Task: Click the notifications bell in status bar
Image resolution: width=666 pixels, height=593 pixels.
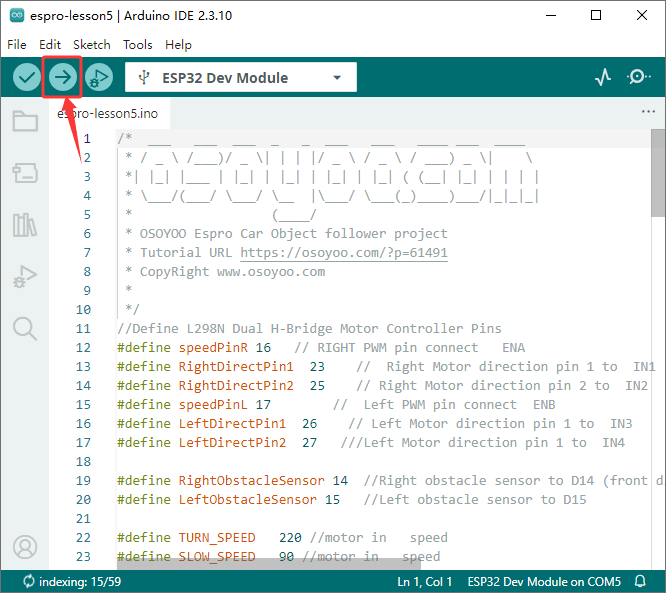Action: pyautogui.click(x=641, y=581)
